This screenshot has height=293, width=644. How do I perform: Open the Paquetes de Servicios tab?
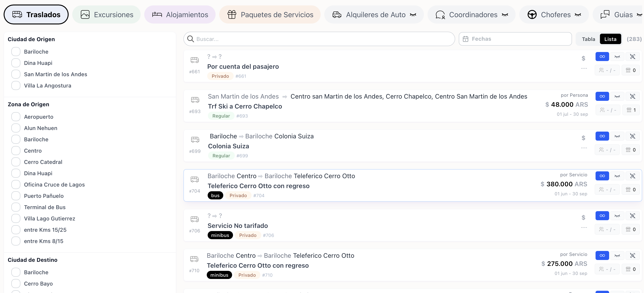(x=270, y=14)
